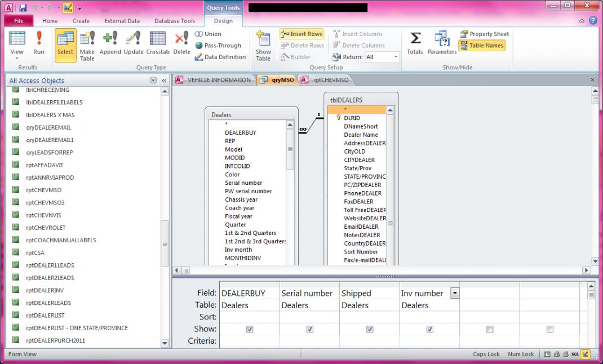Switch to Datasheet View in status bar

547,354
